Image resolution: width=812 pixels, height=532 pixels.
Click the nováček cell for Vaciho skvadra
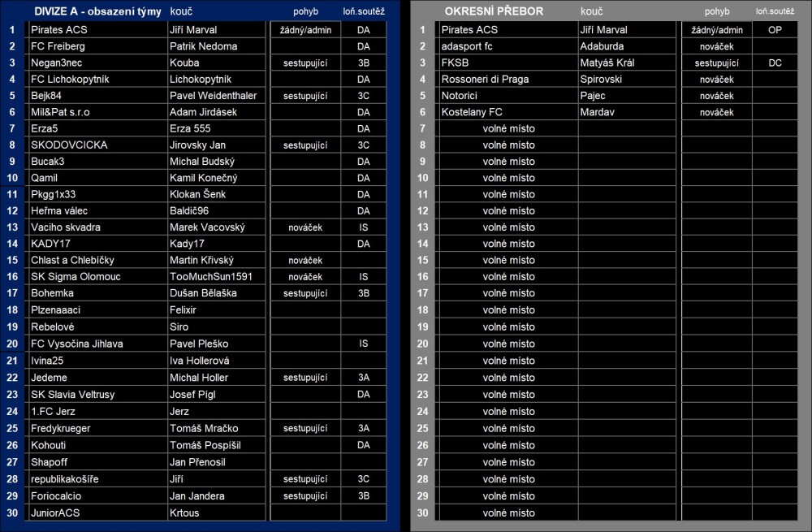click(x=305, y=227)
